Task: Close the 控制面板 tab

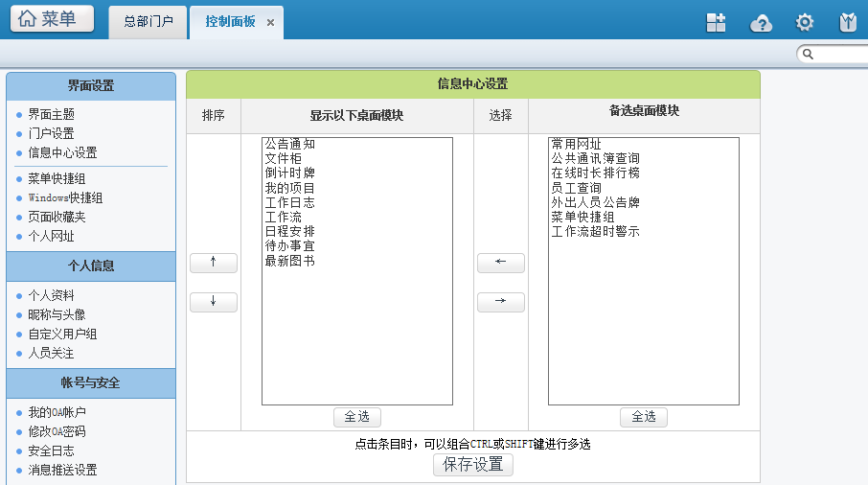Action: (x=271, y=22)
